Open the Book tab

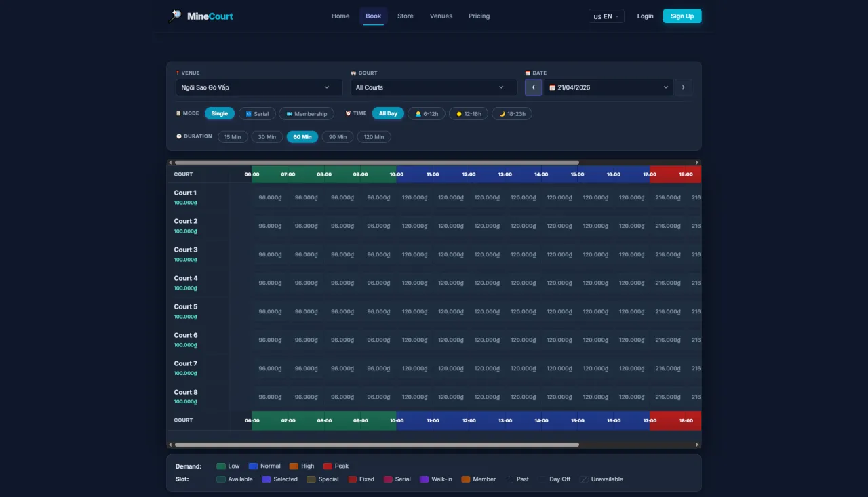click(x=374, y=16)
